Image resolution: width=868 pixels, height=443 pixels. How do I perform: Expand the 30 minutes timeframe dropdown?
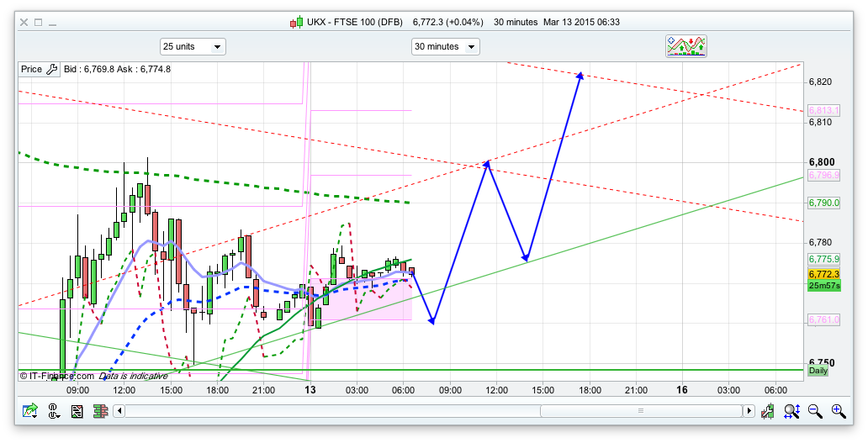coord(445,46)
